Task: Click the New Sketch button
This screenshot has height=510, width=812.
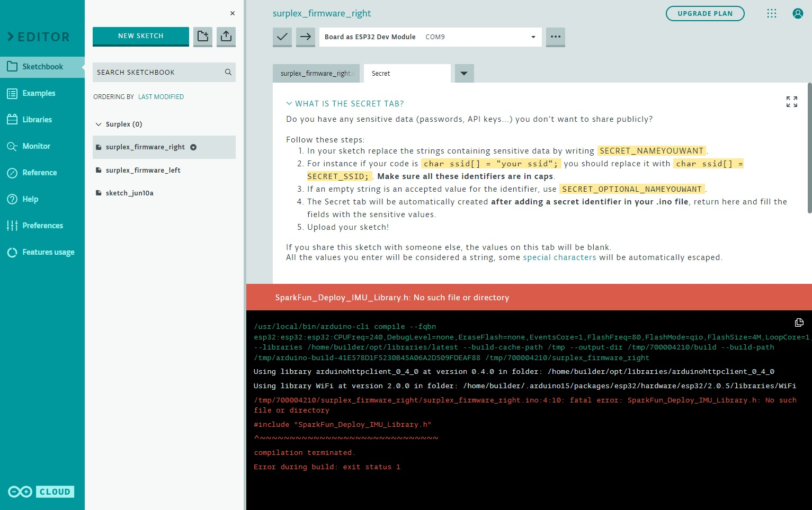Action: (141, 36)
